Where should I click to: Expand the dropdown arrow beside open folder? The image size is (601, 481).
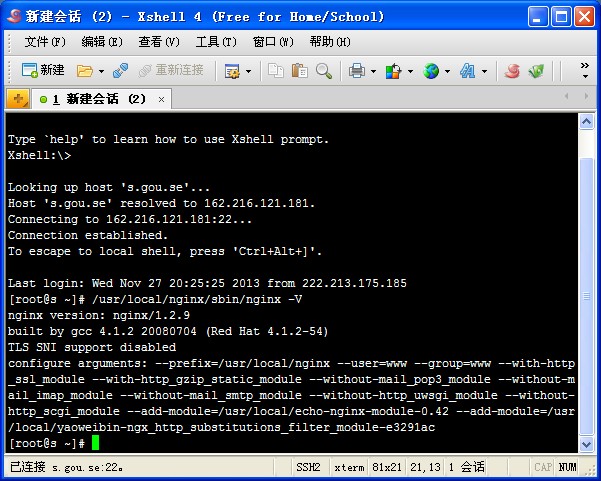101,71
